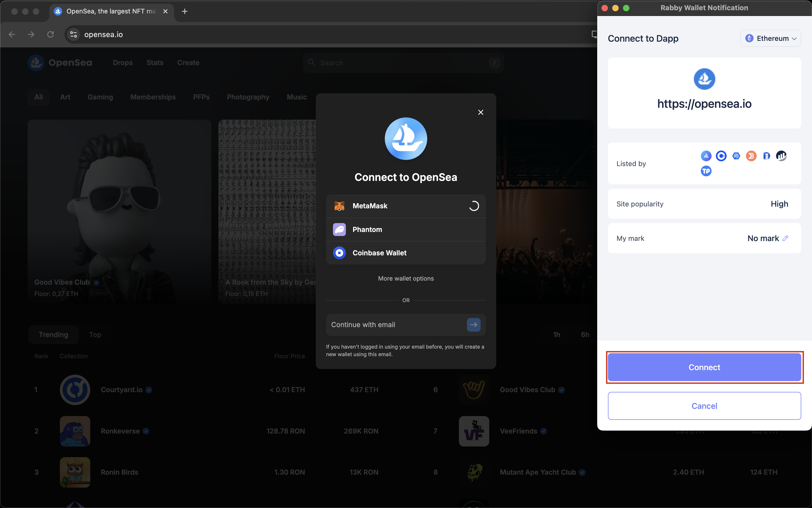The width and height of the screenshot is (812, 508).
Task: Select the Memberships category tab
Action: point(153,97)
